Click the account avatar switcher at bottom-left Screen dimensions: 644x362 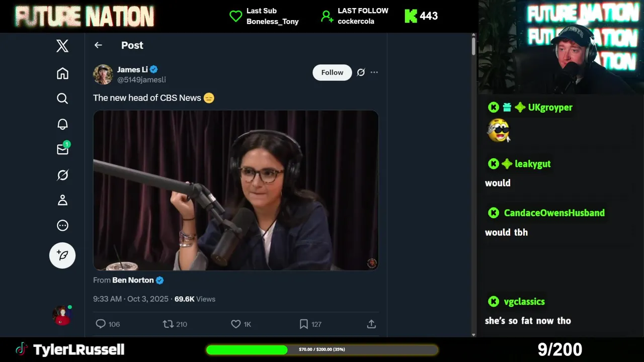pos(62,315)
